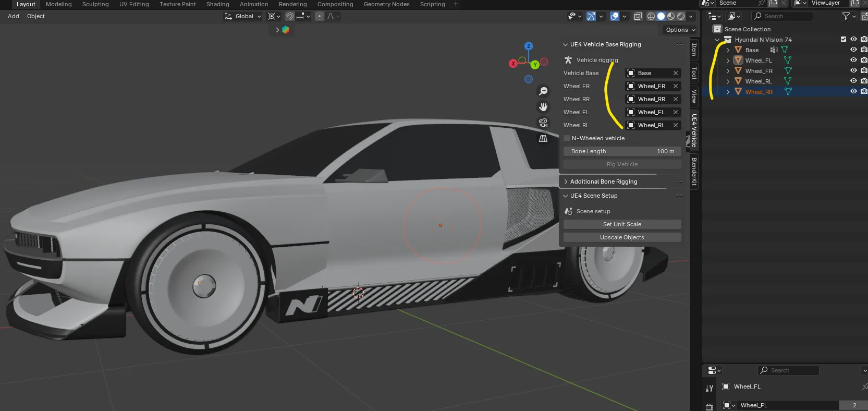
Task: Open the BlenderKit sidebar tab
Action: [x=694, y=171]
